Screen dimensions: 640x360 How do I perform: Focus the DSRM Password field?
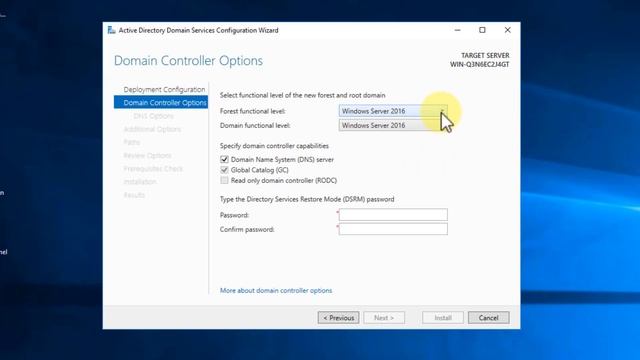(393, 215)
